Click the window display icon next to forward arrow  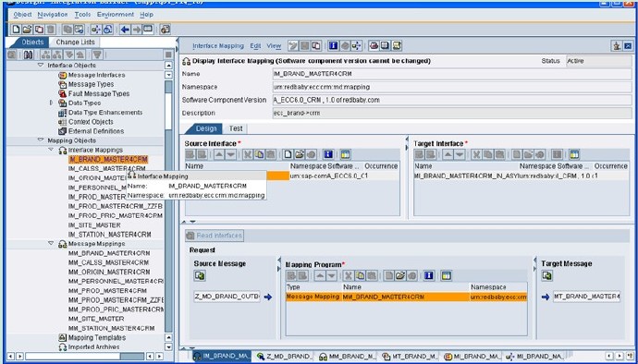pos(148,30)
